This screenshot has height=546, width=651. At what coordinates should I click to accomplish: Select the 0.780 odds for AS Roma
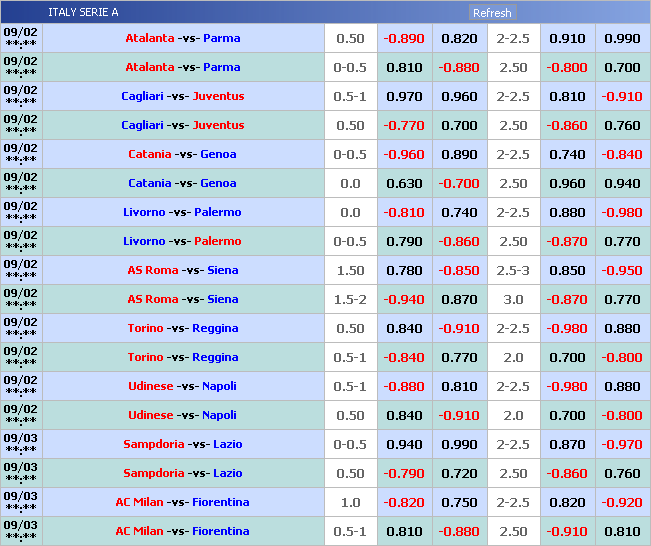pyautogui.click(x=404, y=271)
